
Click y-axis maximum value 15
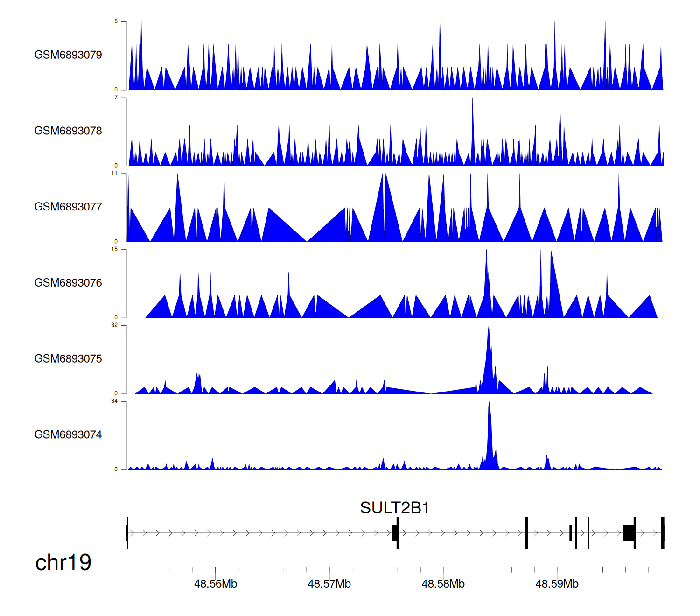point(114,249)
